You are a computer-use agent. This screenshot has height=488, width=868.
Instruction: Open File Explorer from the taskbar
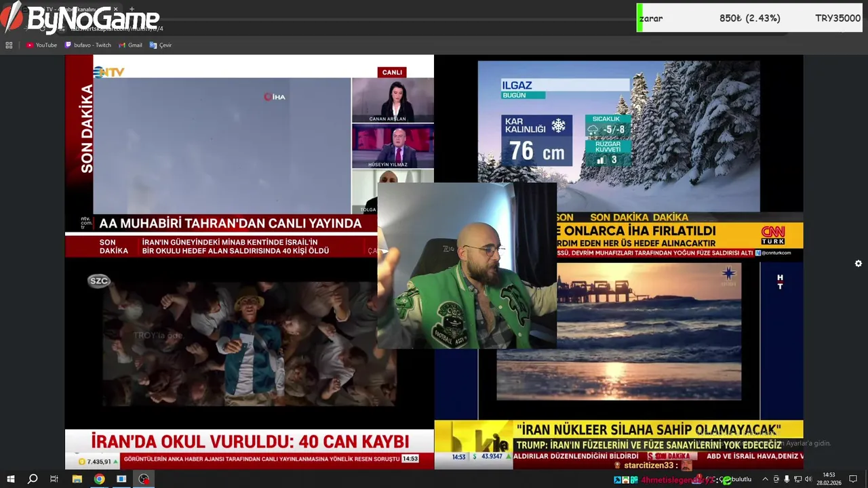[x=77, y=479]
